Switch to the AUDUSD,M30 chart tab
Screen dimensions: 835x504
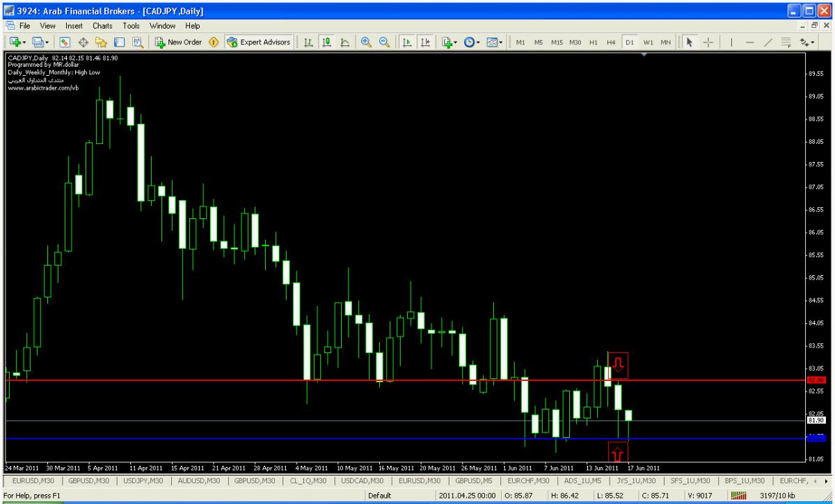pyautogui.click(x=199, y=481)
